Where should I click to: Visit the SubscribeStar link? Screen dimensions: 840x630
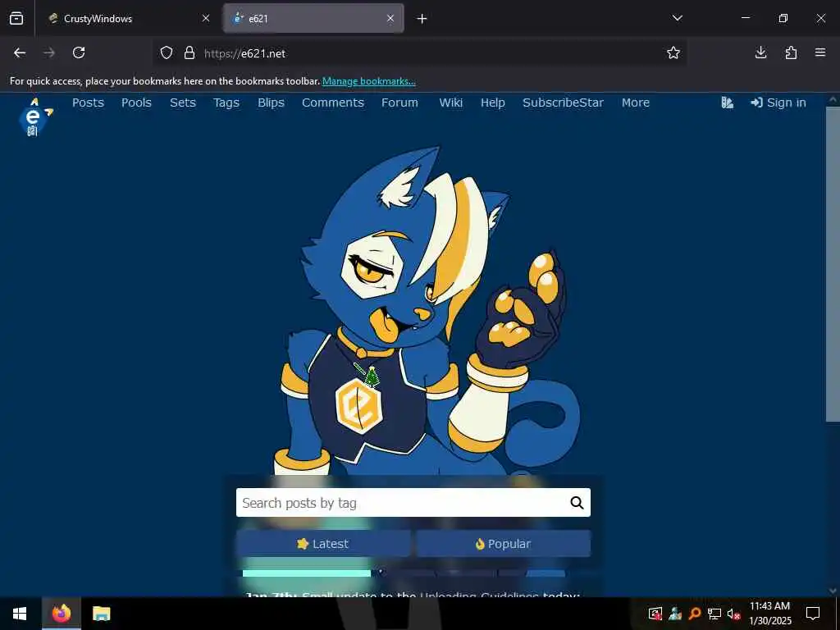coord(563,103)
